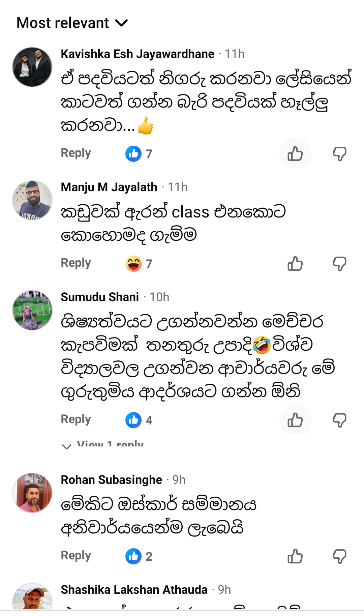The image size is (364, 616).
Task: View the 7 haha reactions on Manju's comment
Action: 139,264
